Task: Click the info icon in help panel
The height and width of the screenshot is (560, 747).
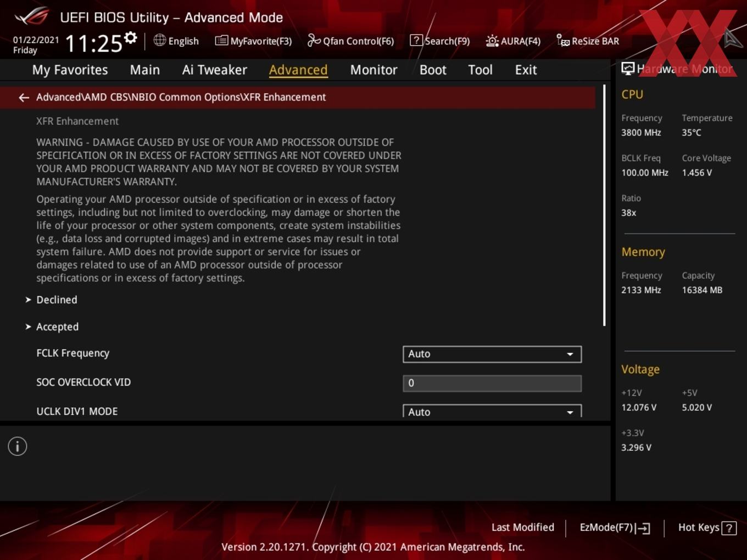Action: click(18, 446)
